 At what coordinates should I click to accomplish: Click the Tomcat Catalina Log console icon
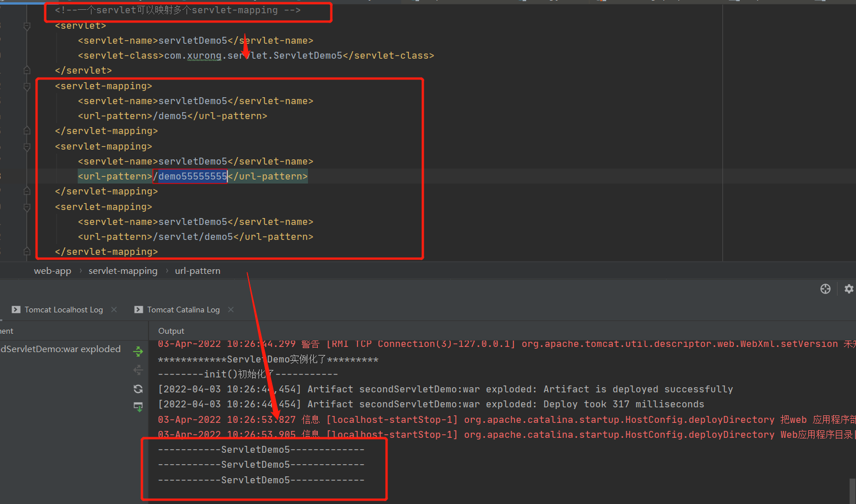tap(139, 310)
